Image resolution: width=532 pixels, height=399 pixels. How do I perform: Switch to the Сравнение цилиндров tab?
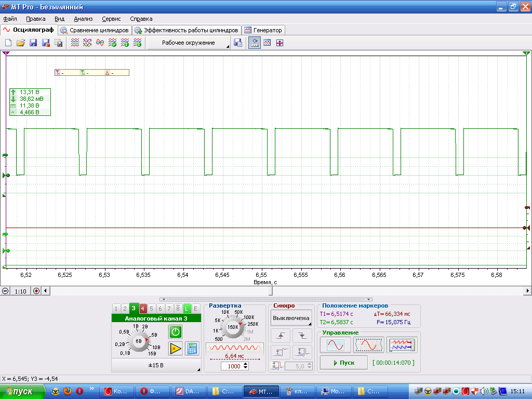point(95,30)
